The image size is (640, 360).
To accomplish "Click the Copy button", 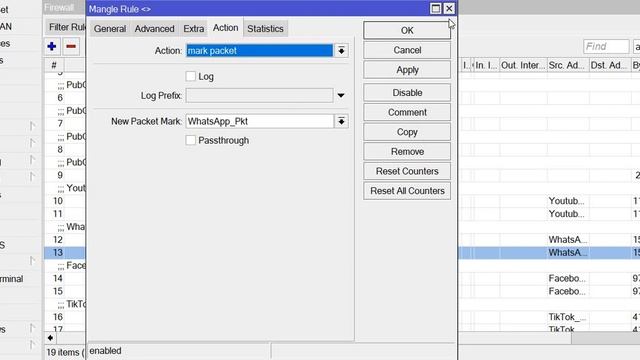I will point(407,132).
